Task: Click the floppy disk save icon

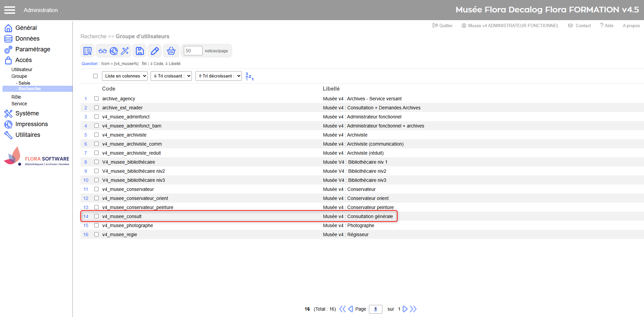Action: pos(140,51)
